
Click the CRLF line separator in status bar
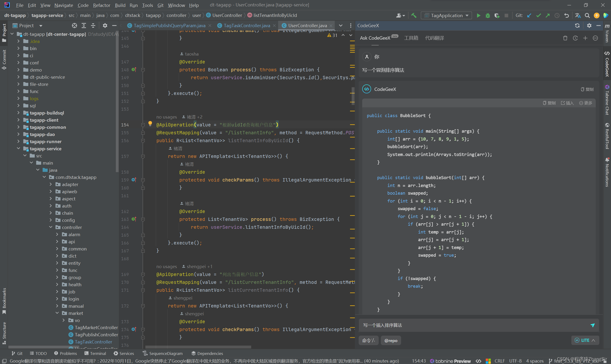click(500, 361)
